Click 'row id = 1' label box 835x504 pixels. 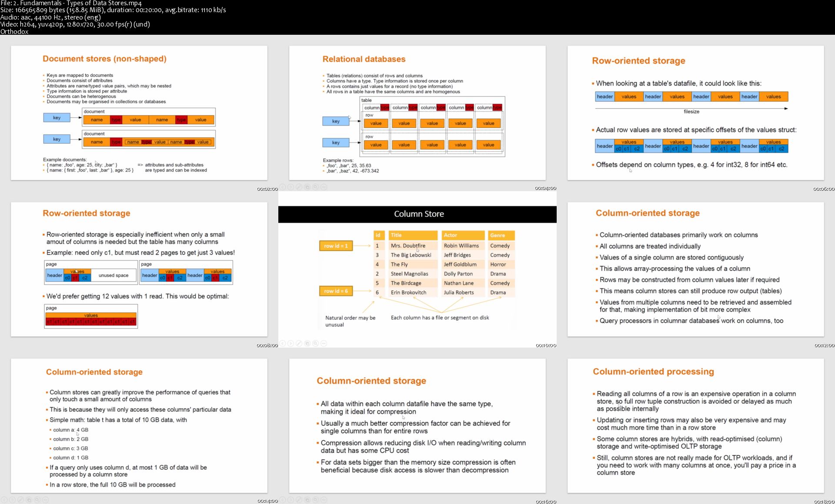pyautogui.click(x=336, y=246)
